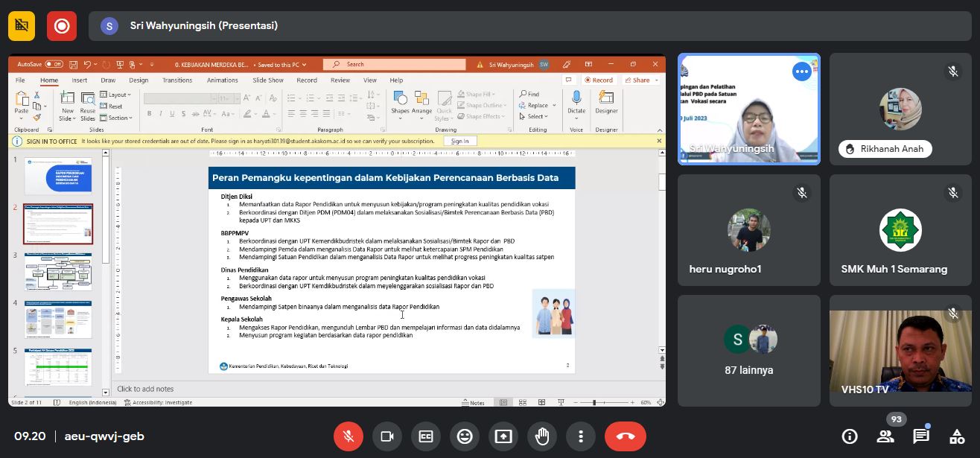Enable closed captions in the meeting

click(425, 436)
